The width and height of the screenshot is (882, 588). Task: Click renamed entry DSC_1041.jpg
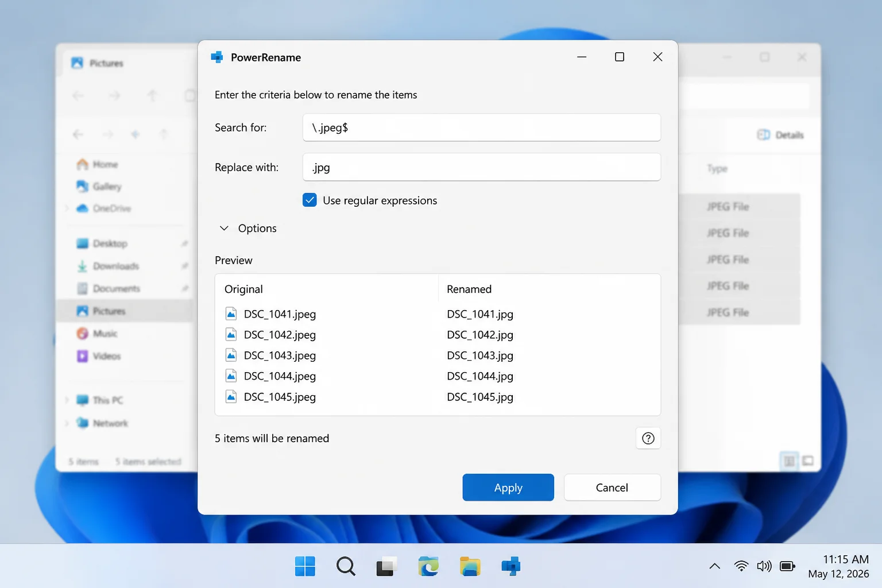click(x=480, y=314)
